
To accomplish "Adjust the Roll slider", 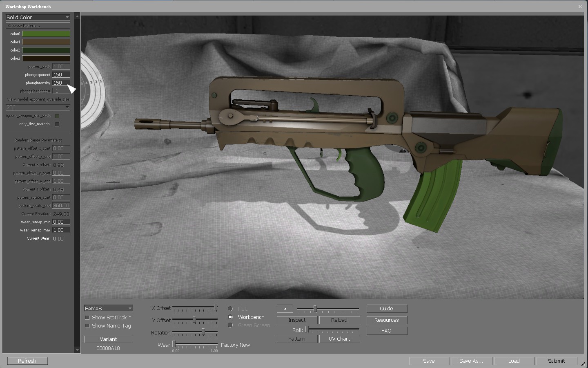I will 332,330.
